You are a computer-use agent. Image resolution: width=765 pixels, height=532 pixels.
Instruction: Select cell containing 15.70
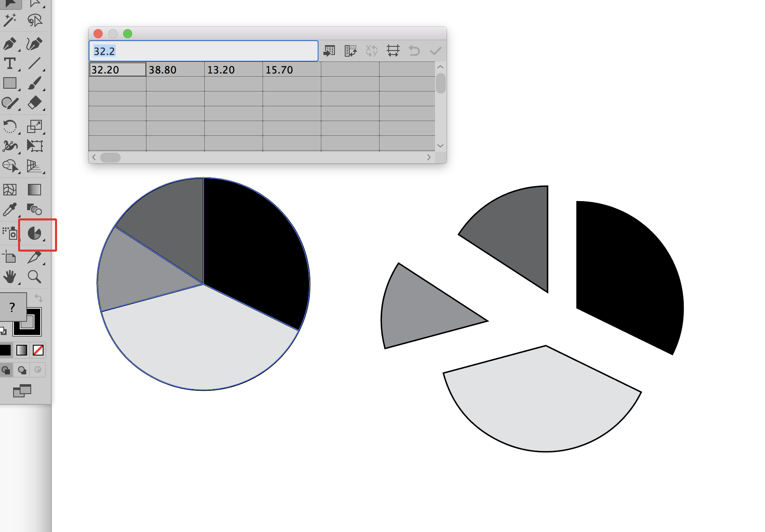click(x=292, y=69)
